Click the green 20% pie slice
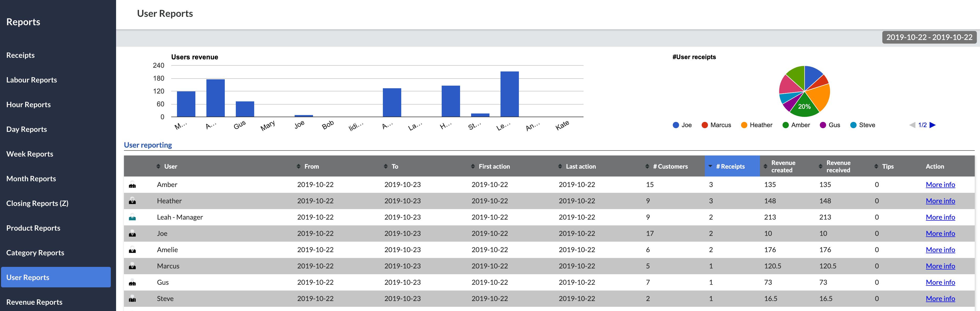 click(804, 107)
